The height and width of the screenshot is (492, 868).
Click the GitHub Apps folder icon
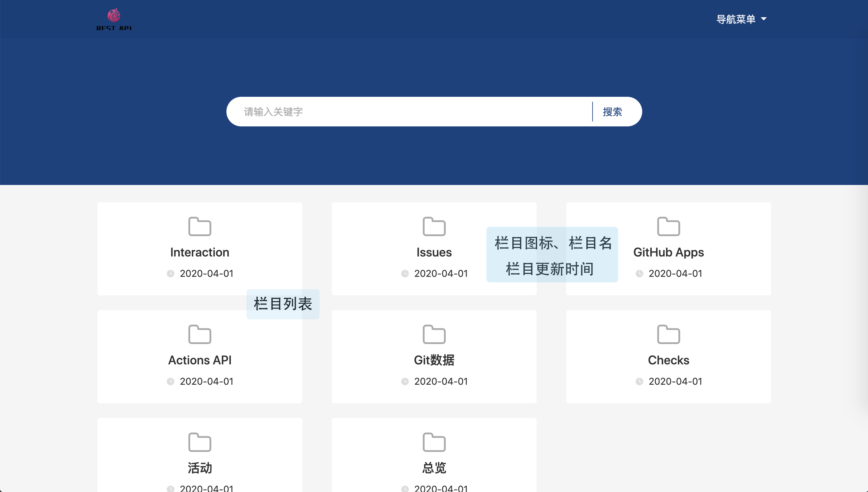668,226
